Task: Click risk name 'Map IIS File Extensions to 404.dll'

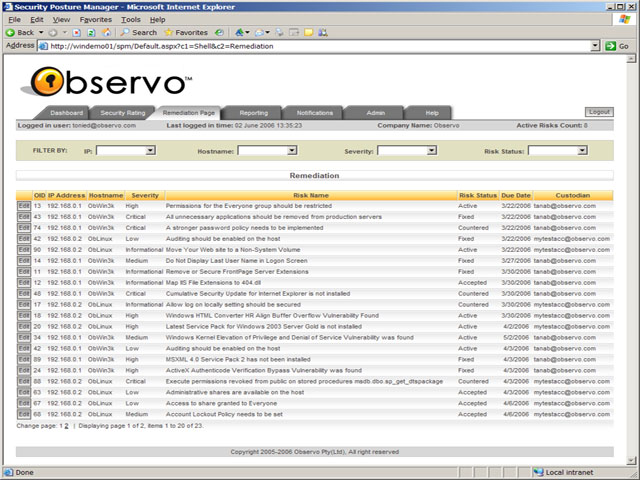Action: point(213,282)
